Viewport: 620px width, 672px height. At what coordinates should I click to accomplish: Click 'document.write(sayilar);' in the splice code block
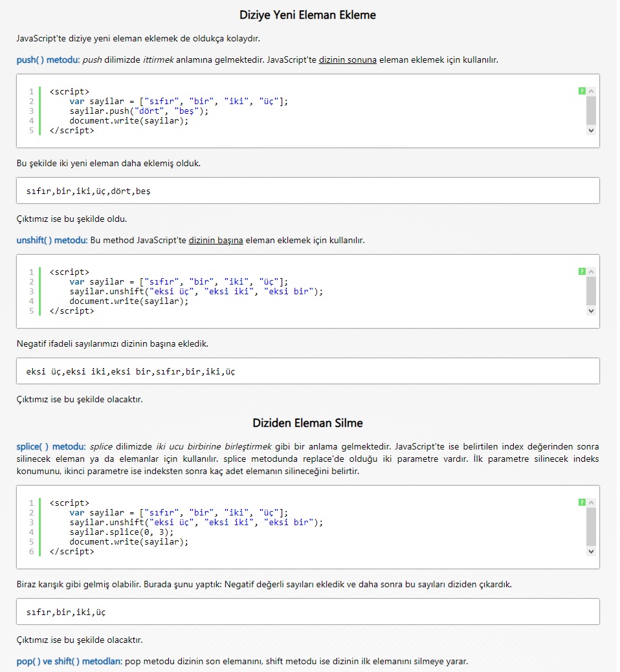(x=129, y=542)
